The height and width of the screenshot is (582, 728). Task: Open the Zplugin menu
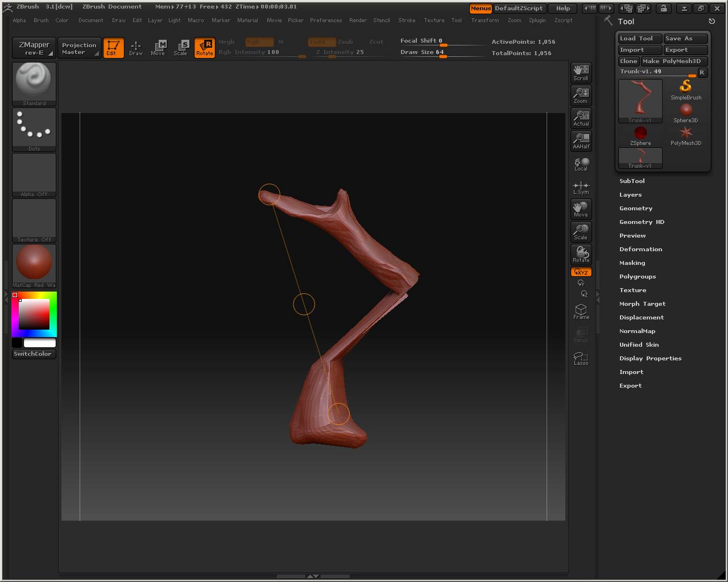pos(537,20)
